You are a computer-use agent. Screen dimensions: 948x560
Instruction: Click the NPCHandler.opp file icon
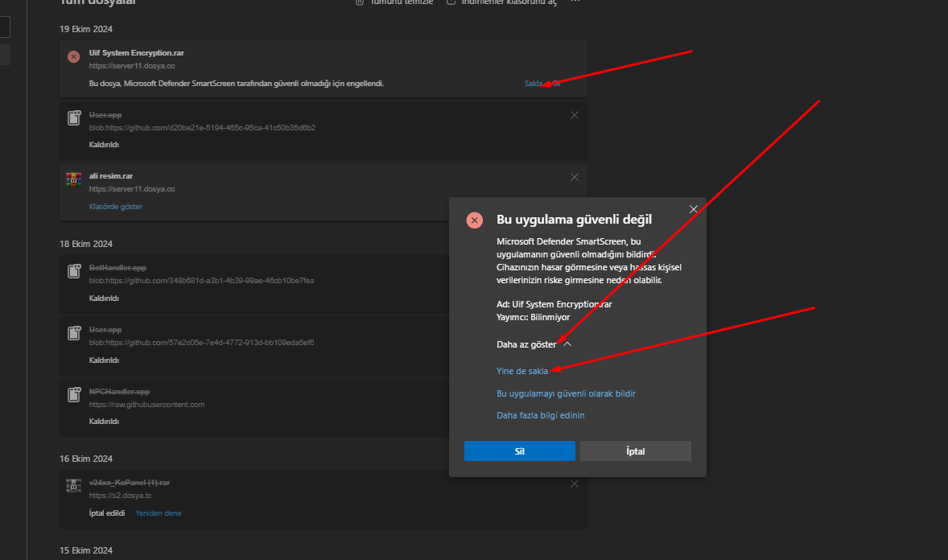point(74,394)
